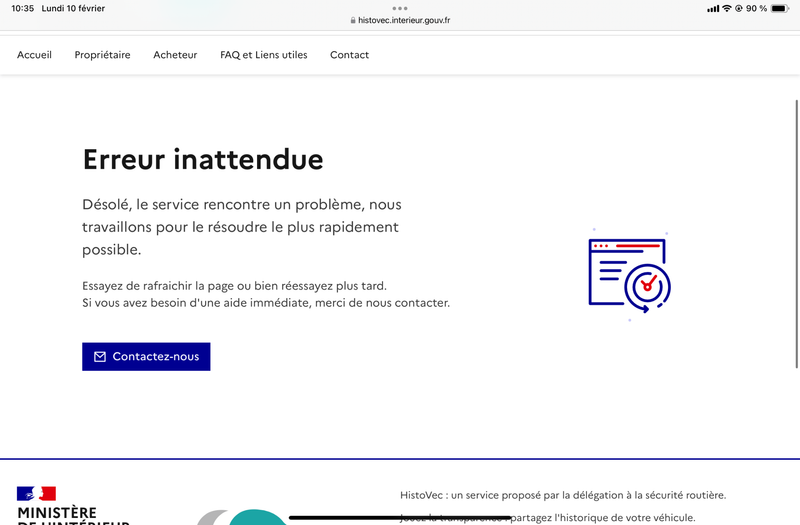The height and width of the screenshot is (525, 800).
Task: Open the Contact nav link
Action: tap(349, 55)
